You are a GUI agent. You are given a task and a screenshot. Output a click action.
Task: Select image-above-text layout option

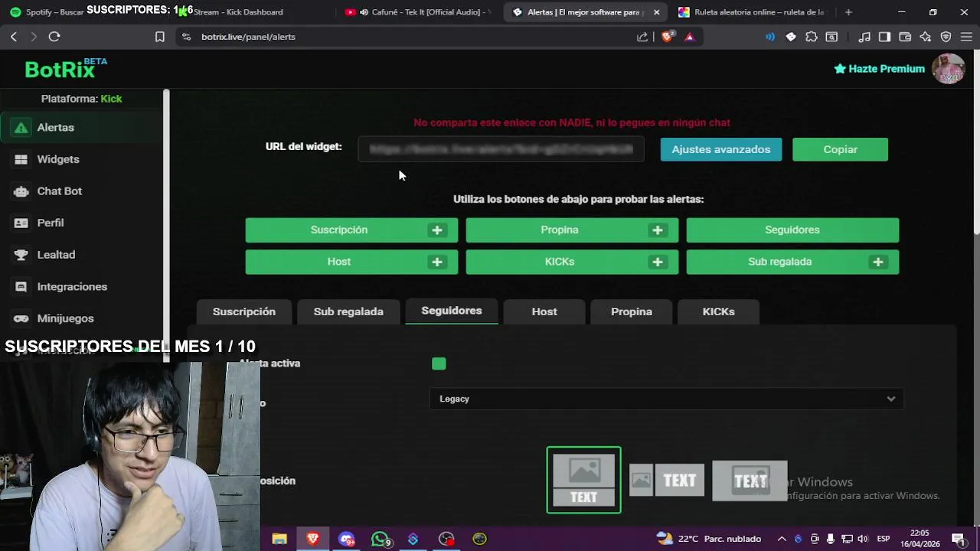point(583,480)
